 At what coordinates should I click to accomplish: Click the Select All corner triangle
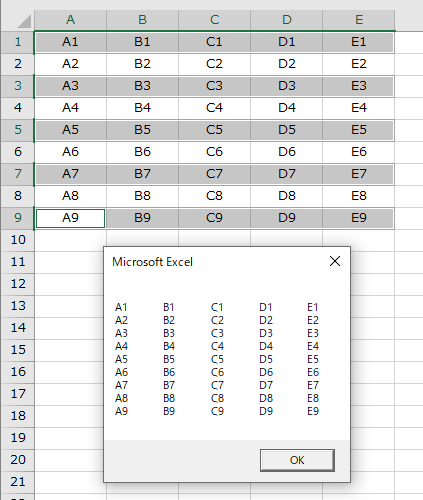23,21
